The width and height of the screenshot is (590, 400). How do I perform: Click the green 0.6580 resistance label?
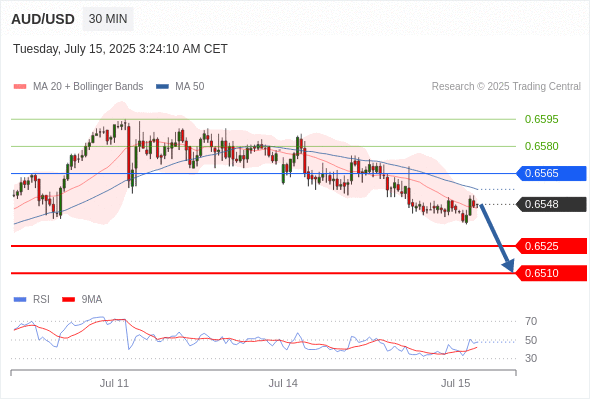click(541, 146)
